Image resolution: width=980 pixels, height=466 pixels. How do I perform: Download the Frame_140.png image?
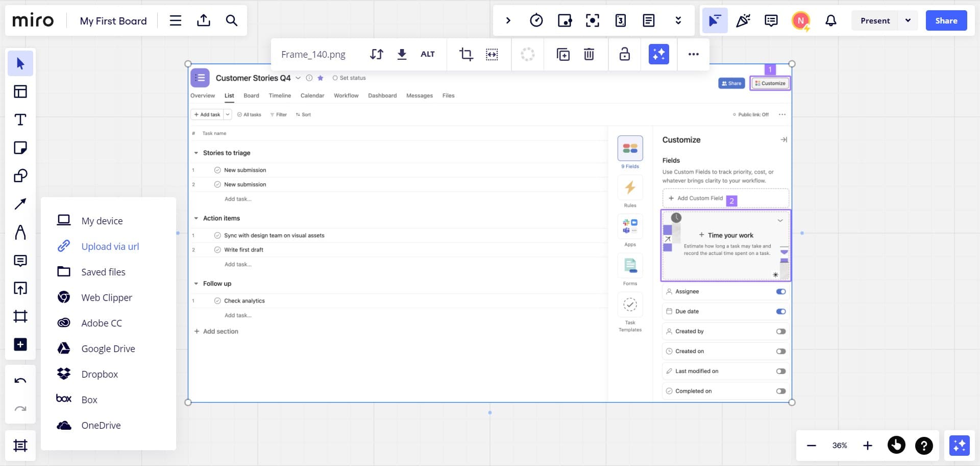[402, 54]
